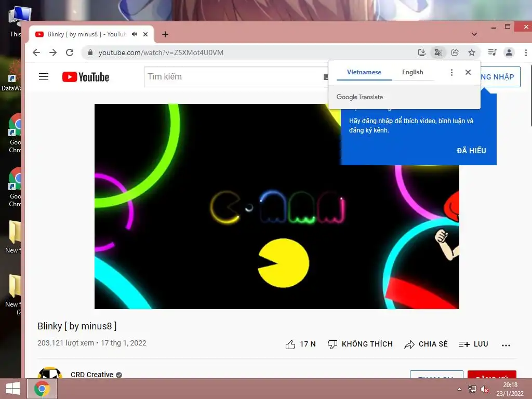Open the Windows Start button
The width and height of the screenshot is (532, 399).
13,389
